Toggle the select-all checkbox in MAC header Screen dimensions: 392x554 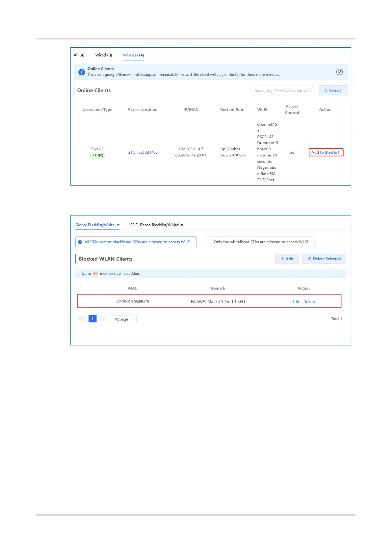(81, 289)
